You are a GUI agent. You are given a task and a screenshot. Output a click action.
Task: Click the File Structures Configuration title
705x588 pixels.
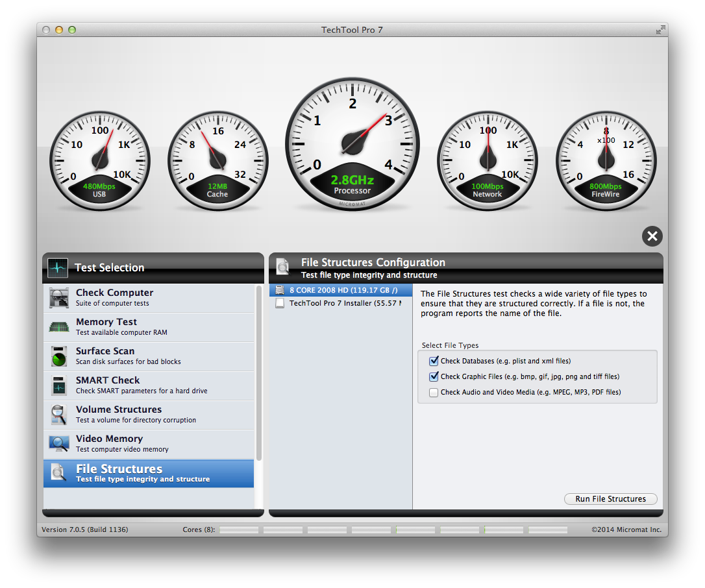[373, 262]
